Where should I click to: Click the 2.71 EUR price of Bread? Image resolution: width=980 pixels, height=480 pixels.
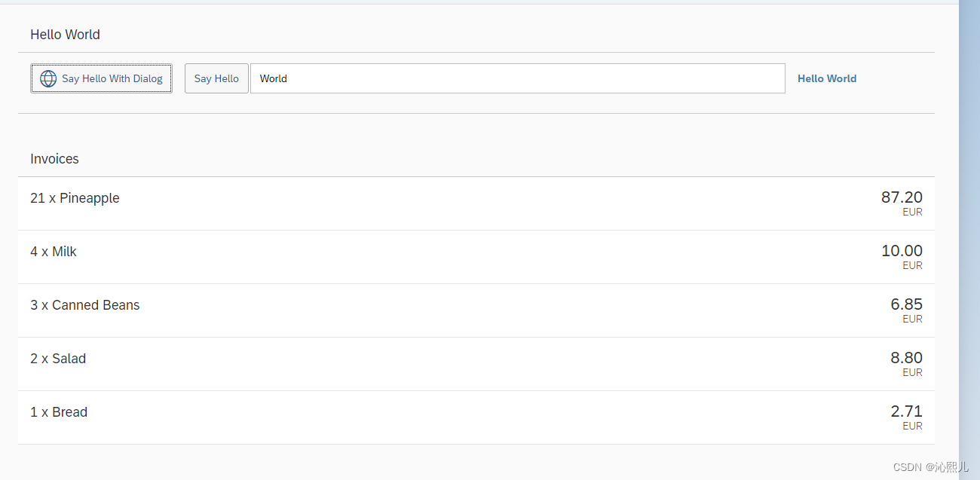906,411
